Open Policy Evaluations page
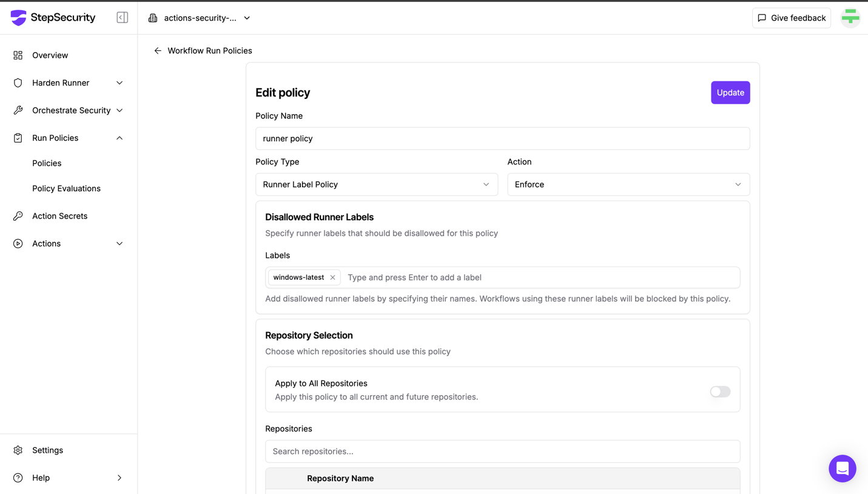 click(x=66, y=188)
